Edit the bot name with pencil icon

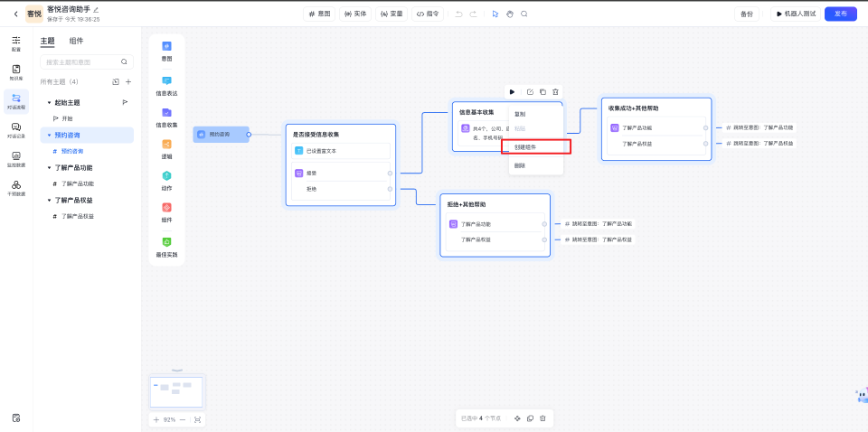coord(97,9)
